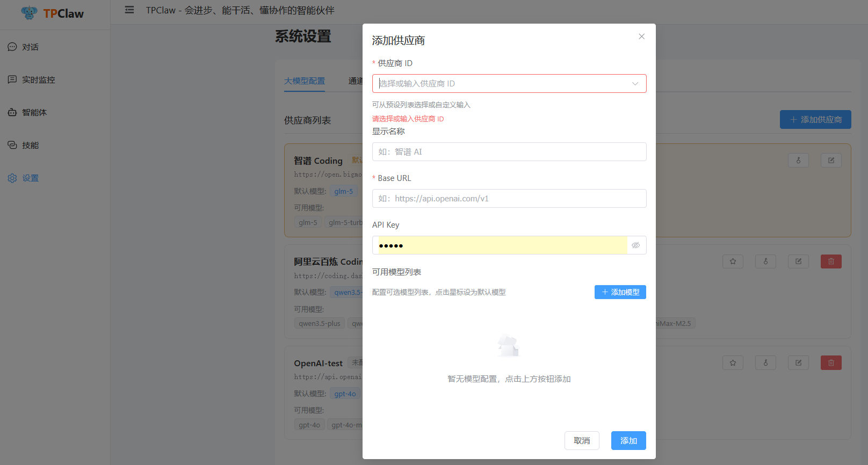Delete the 阿里云百炼 provider with trash icon
The width and height of the screenshot is (868, 465).
click(831, 261)
